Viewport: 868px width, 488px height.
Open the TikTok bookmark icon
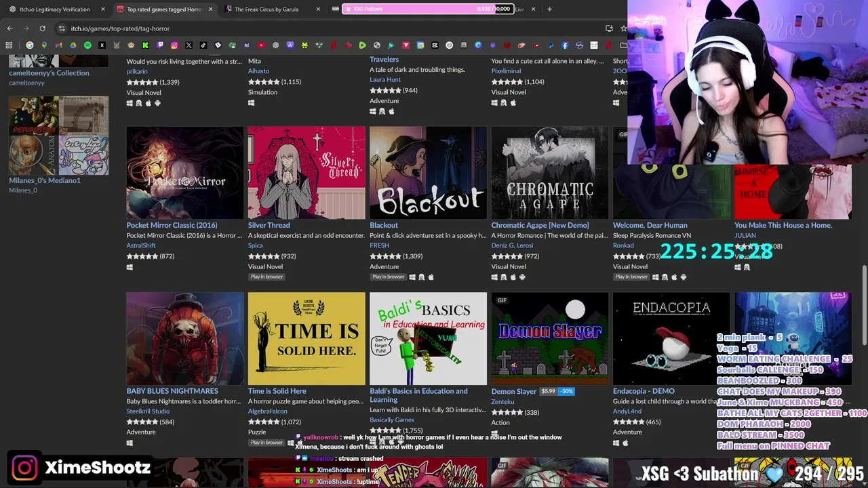click(x=203, y=45)
